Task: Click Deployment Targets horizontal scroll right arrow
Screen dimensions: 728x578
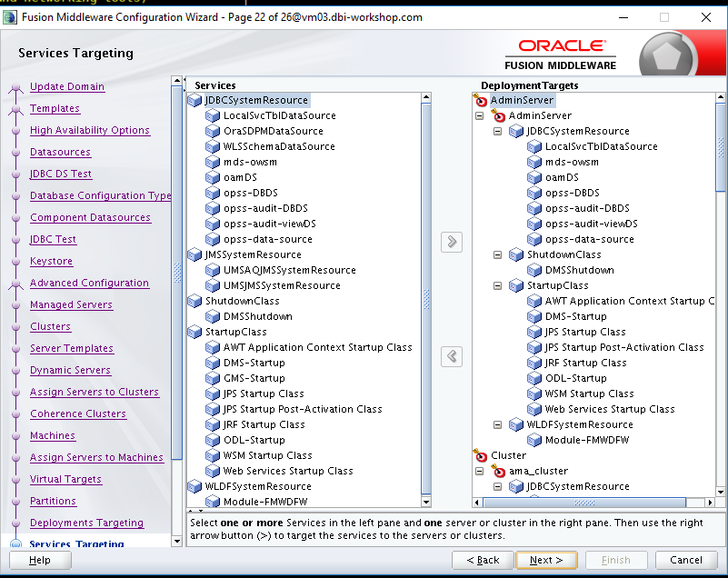Action: [710, 503]
